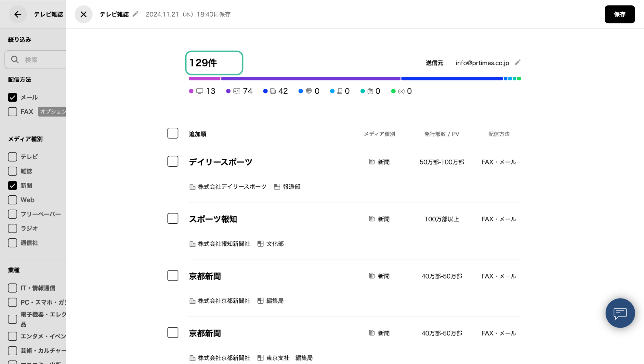The height and width of the screenshot is (364, 644).
Task: Click the radio count icon
Action: point(370,91)
